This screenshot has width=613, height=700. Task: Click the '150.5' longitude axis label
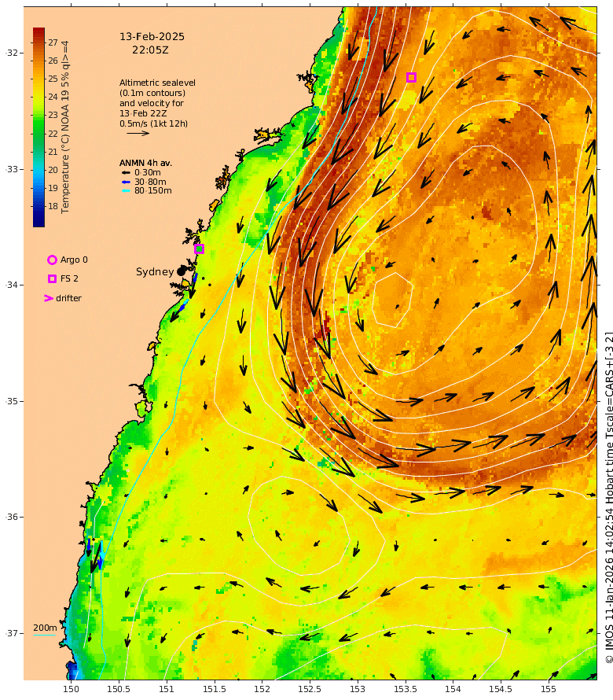119,689
